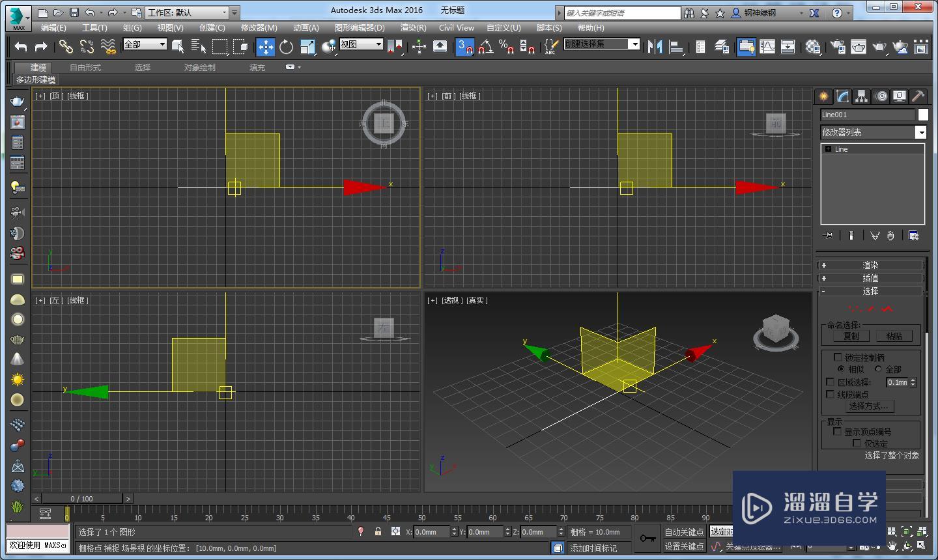This screenshot has height=560, width=938.
Task: Click the Select and Link chain icon
Action: (x=66, y=46)
